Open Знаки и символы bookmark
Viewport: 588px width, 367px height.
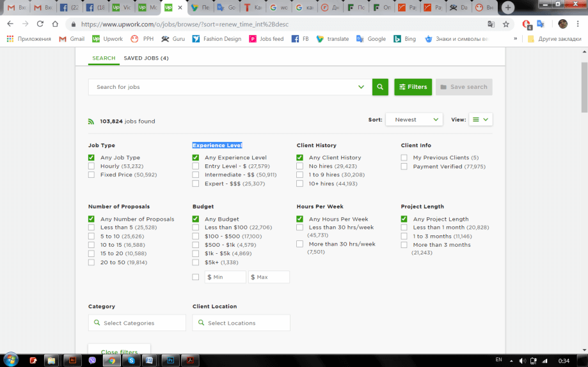point(456,39)
